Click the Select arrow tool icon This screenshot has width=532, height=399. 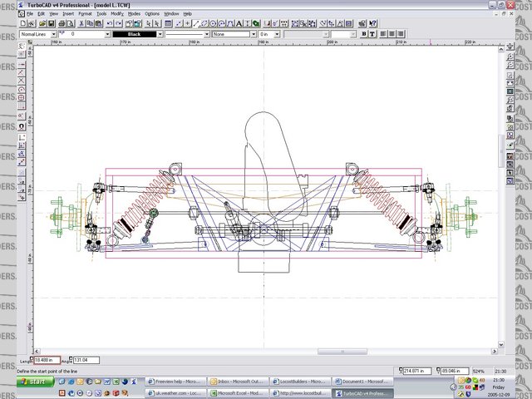[148, 23]
